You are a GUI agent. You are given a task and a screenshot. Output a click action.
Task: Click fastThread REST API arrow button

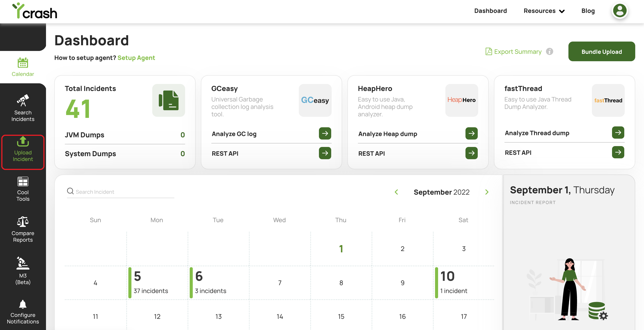coord(618,152)
